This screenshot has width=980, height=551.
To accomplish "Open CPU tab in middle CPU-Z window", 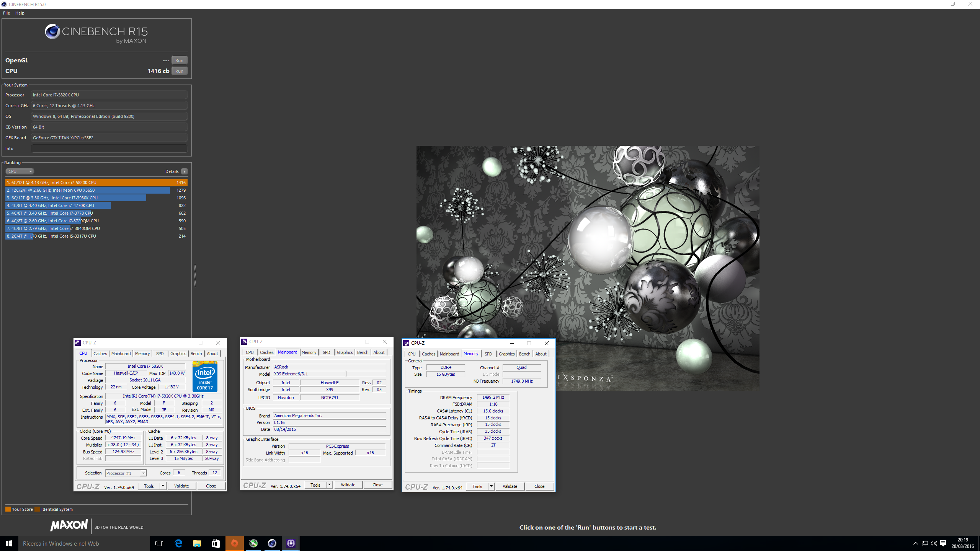I will 250,352.
